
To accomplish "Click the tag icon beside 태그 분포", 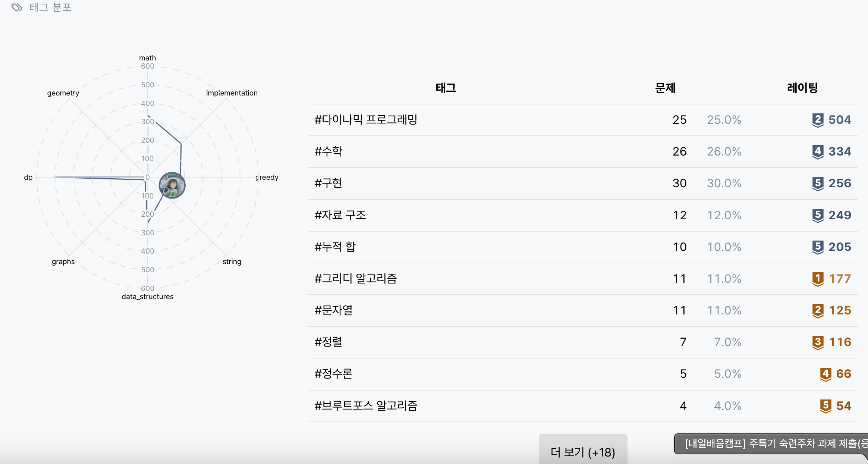I will [x=17, y=7].
